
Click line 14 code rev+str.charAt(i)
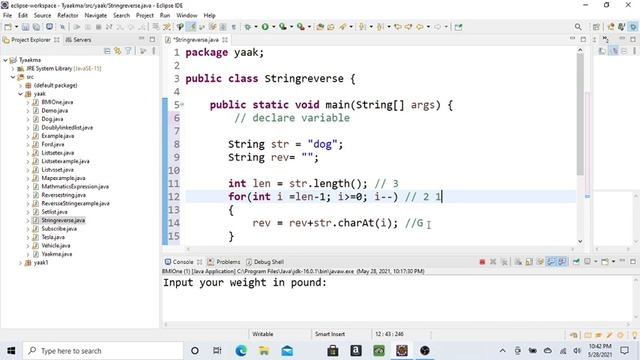click(x=344, y=223)
